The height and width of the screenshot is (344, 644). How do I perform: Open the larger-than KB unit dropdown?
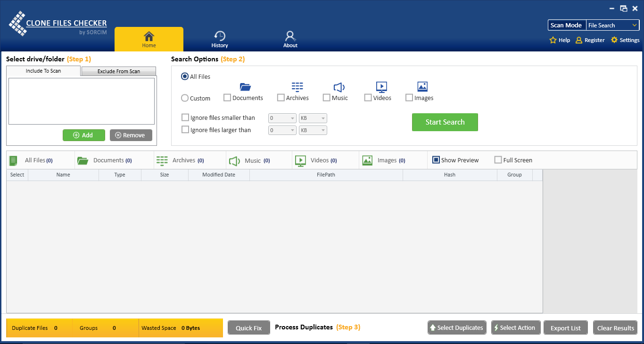click(x=313, y=130)
